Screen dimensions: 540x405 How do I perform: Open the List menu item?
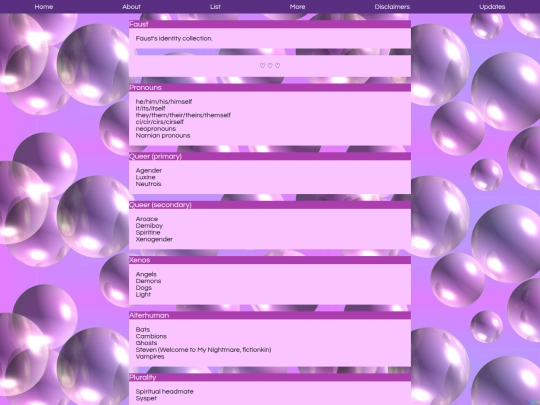tap(215, 7)
